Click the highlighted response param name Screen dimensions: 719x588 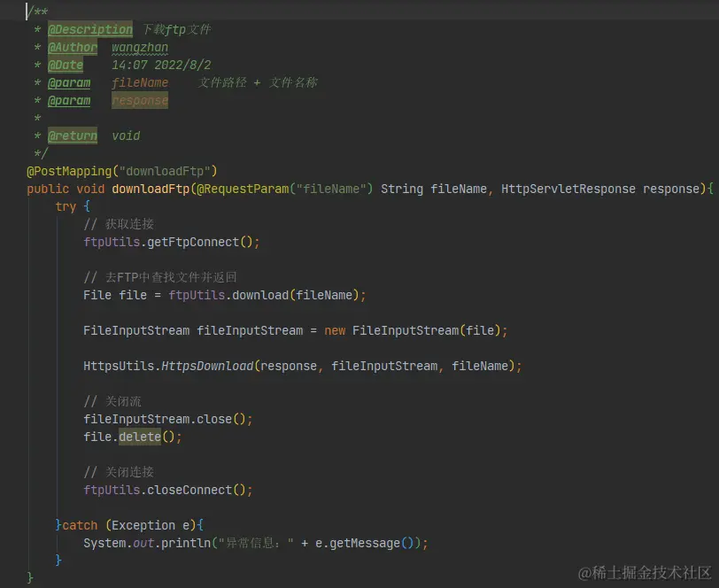[x=140, y=100]
